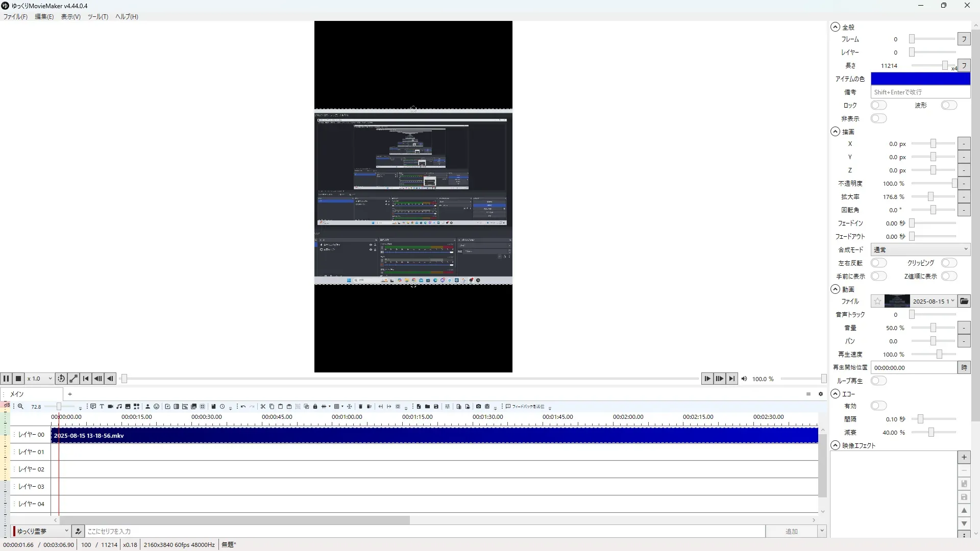Click the blue アイテムの色 color swatch
The height and width of the screenshot is (551, 980).
point(920,79)
